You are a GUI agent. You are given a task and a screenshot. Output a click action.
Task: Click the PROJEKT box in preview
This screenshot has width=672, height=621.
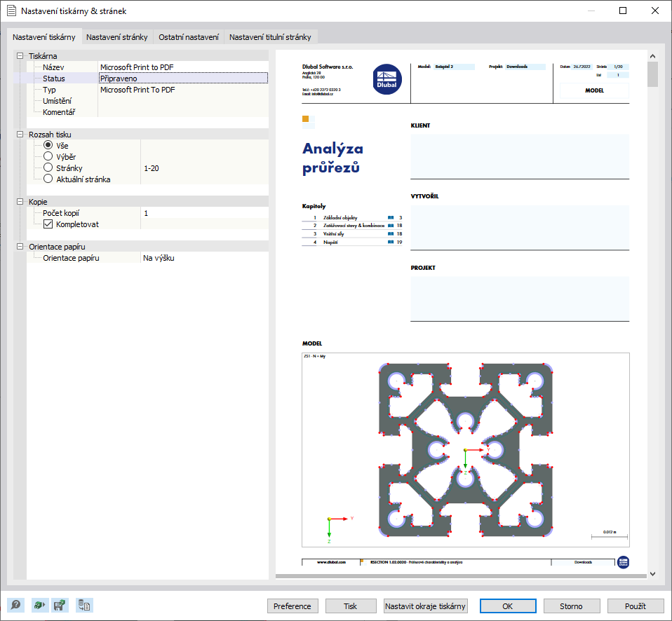(520, 299)
